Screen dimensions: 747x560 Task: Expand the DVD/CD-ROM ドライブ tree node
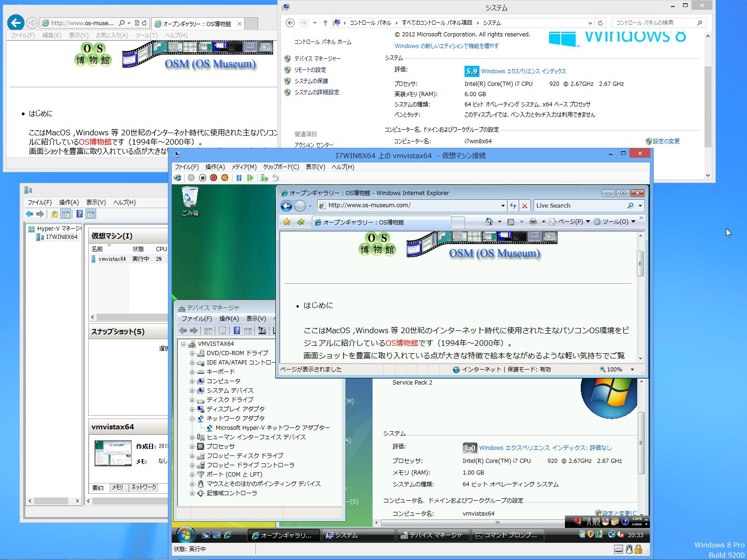click(x=192, y=353)
